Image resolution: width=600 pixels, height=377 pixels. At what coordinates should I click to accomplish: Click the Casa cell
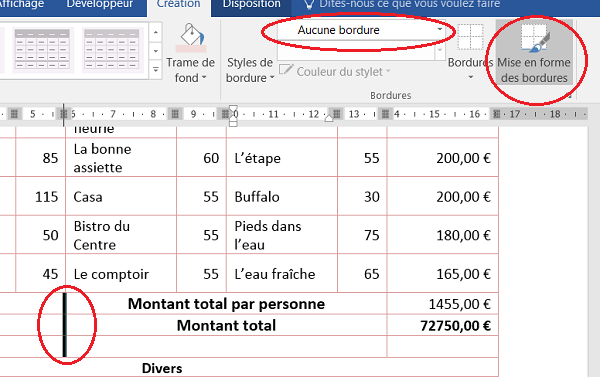point(121,197)
